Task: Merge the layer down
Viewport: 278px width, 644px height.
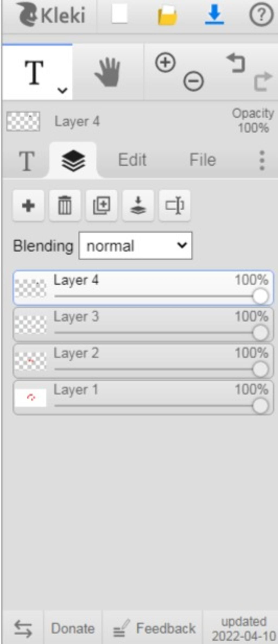Action: point(138,206)
